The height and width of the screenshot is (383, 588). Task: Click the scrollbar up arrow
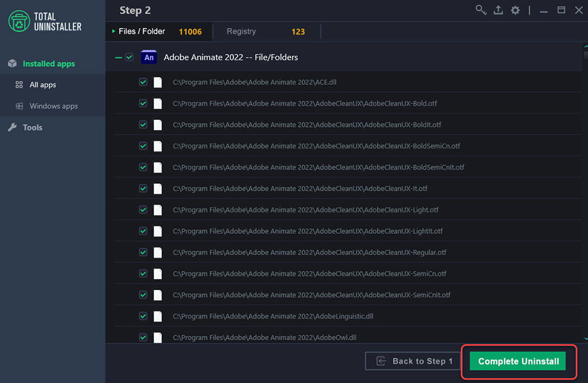(x=586, y=46)
